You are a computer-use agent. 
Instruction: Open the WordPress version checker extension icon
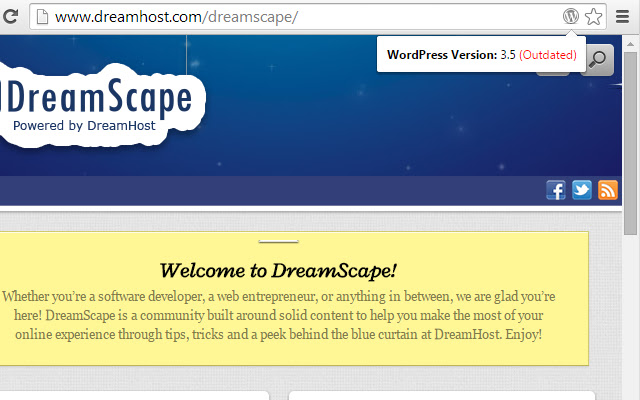(x=571, y=16)
